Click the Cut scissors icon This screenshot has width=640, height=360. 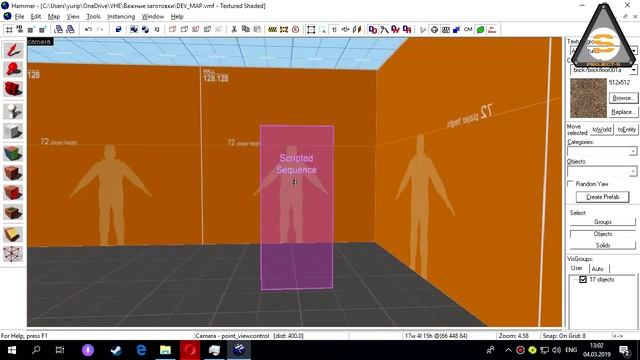[x=234, y=29]
